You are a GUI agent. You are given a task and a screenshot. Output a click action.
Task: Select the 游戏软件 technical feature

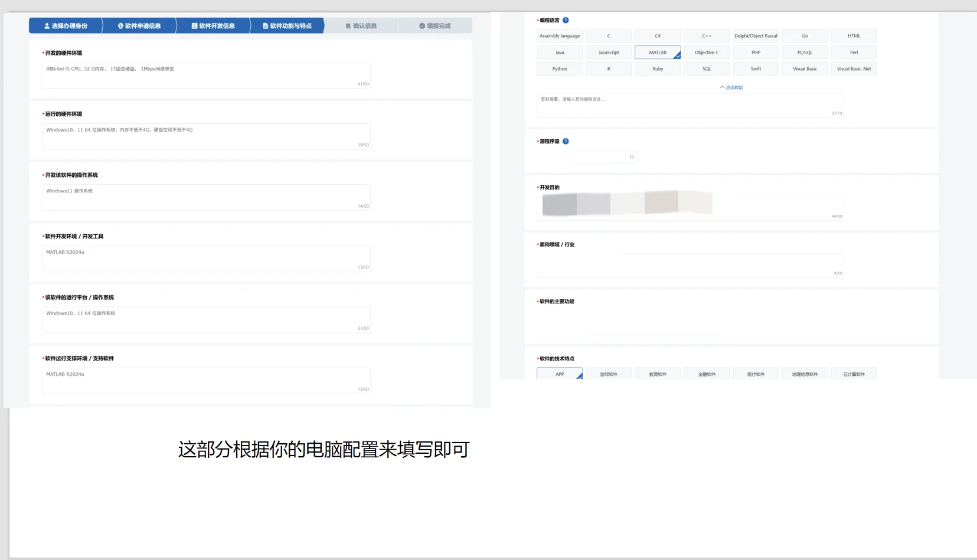point(608,374)
